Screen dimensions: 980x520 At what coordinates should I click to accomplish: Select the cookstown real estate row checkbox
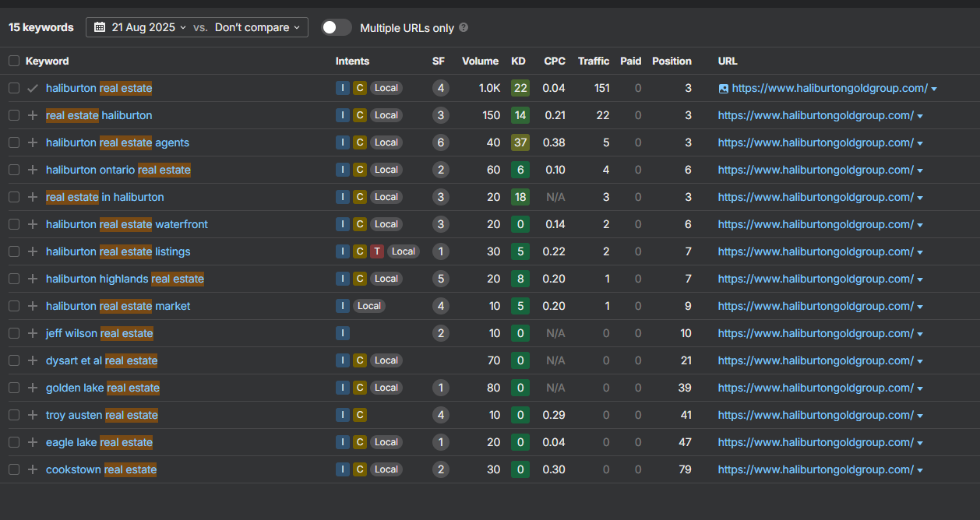click(13, 469)
